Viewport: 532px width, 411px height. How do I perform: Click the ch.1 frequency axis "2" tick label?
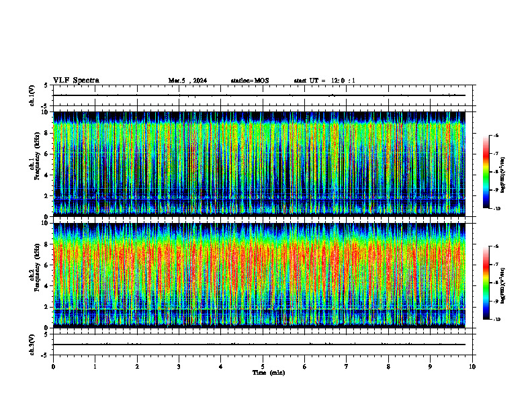(47, 196)
